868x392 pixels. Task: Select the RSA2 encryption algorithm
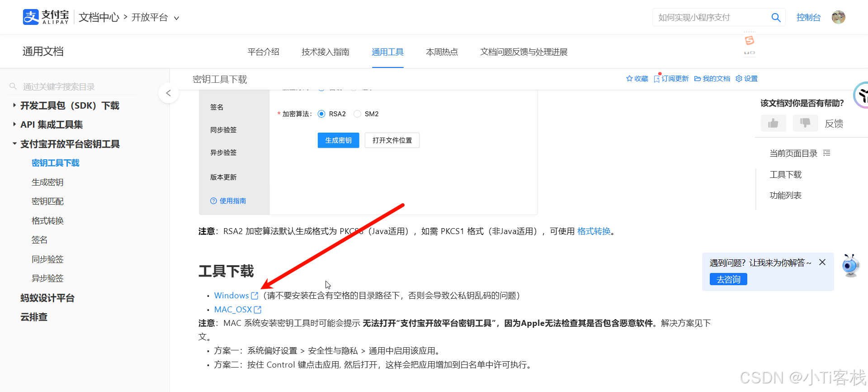(x=321, y=114)
